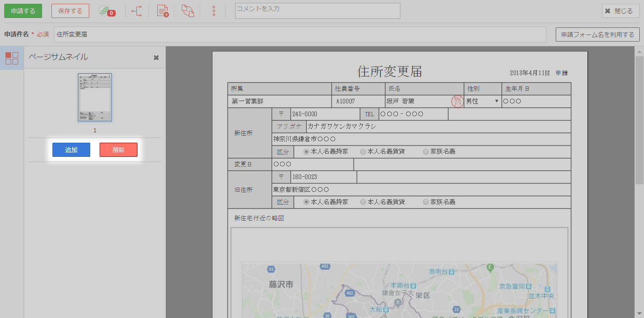Click the 申請件名 field containing 住所変更届
This screenshot has height=318, width=644.
(x=300, y=34)
